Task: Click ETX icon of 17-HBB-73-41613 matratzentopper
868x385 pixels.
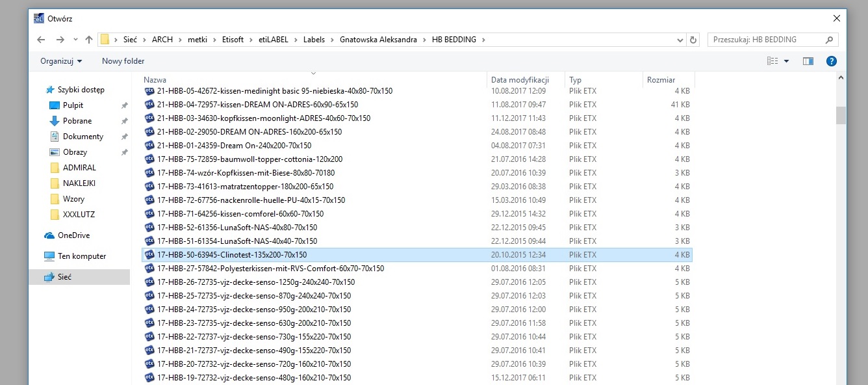Action: [149, 187]
